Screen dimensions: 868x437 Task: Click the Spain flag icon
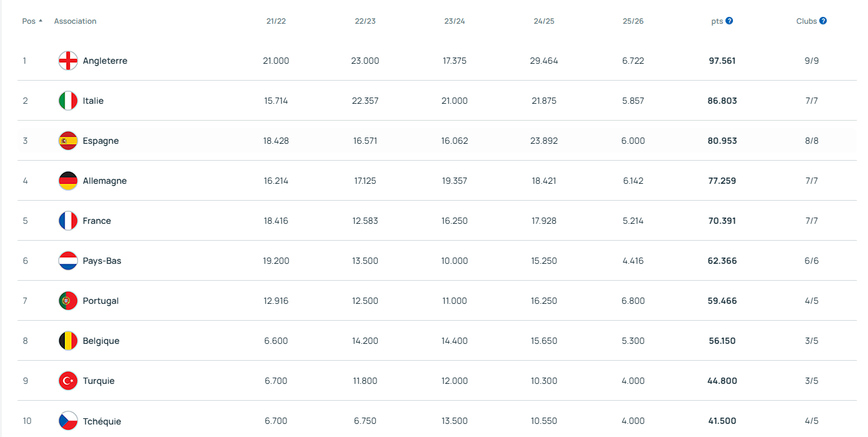tap(68, 141)
